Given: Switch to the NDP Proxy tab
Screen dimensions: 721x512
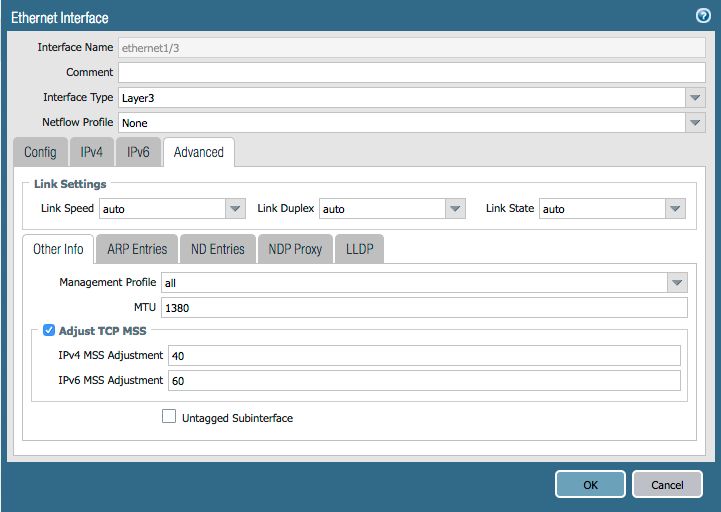Looking at the screenshot, I should 295,249.
